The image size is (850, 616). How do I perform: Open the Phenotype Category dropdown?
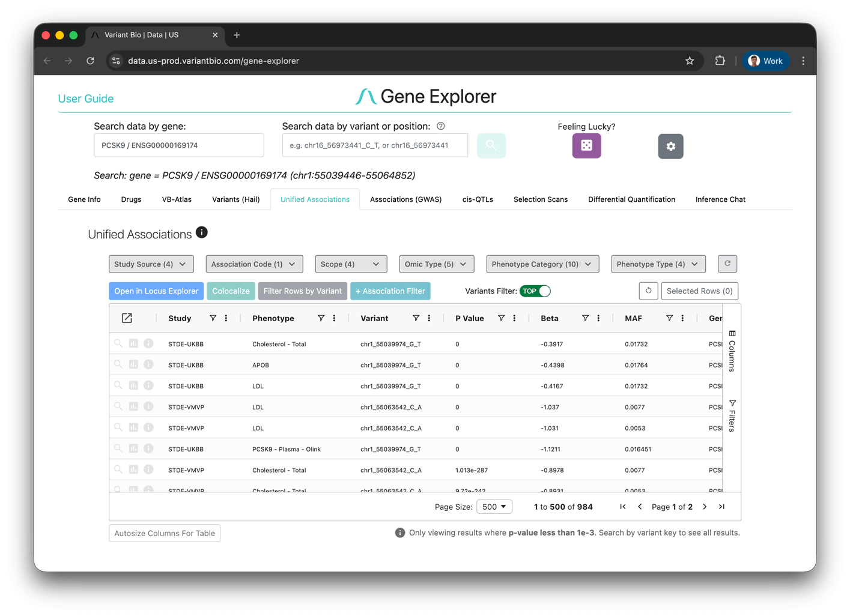point(542,264)
